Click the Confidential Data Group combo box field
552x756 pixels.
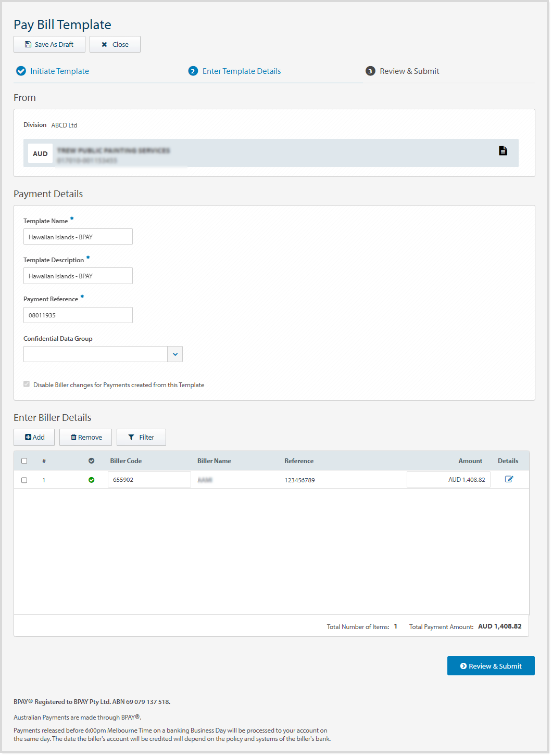click(95, 354)
